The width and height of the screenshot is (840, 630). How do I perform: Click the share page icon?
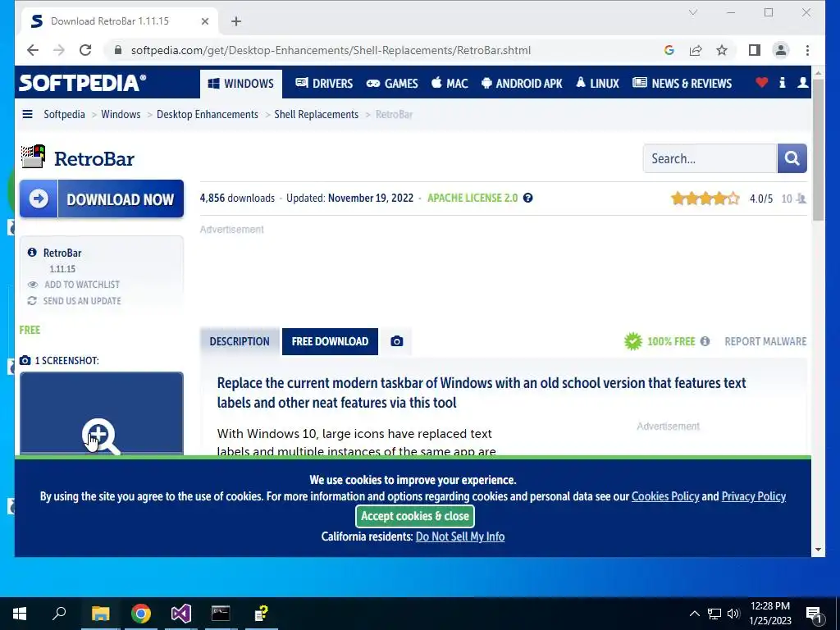pyautogui.click(x=696, y=50)
